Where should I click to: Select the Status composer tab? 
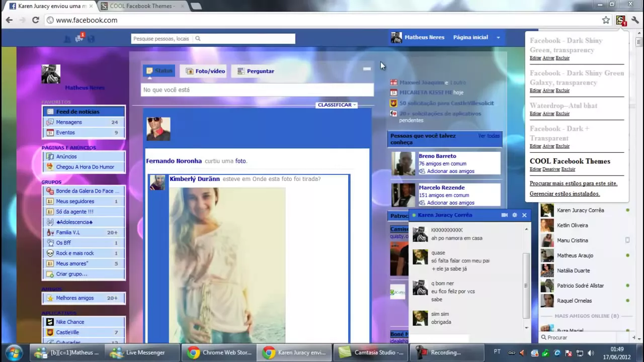159,71
